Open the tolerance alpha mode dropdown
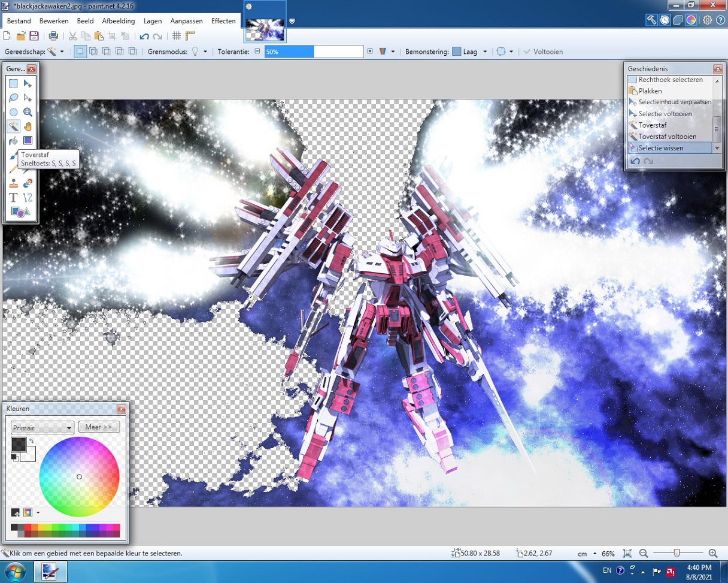This screenshot has width=728, height=583. [387, 52]
